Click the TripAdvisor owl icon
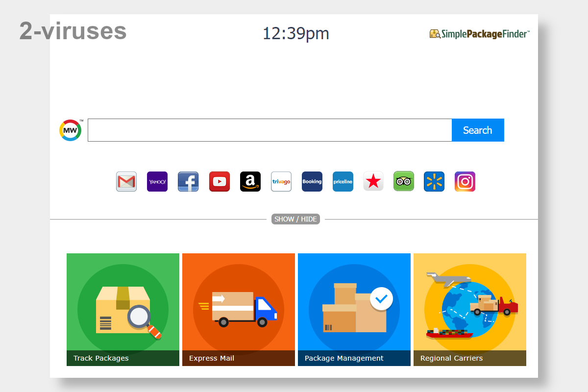Screen dimensions: 588x392 404,181
